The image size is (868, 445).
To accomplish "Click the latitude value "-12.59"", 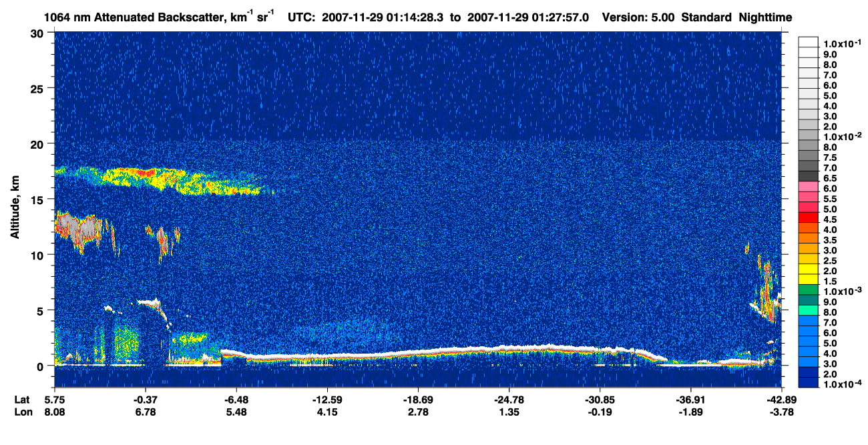I will tap(327, 399).
